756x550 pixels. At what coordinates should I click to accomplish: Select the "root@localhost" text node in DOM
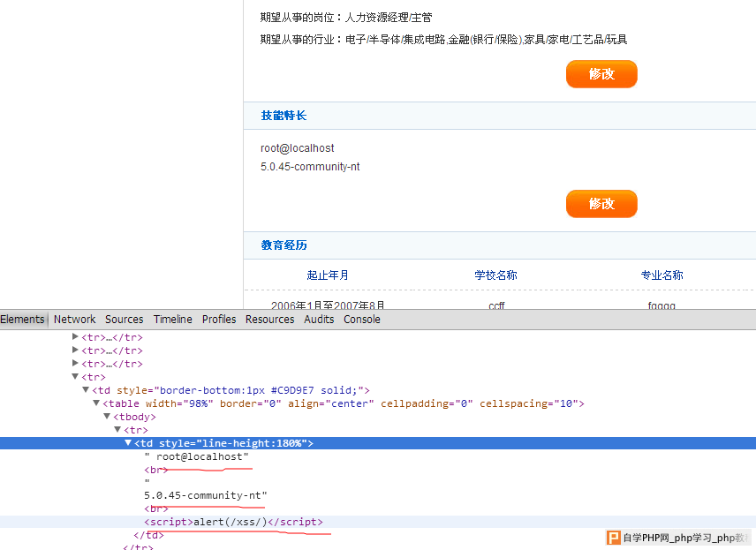[x=196, y=456]
